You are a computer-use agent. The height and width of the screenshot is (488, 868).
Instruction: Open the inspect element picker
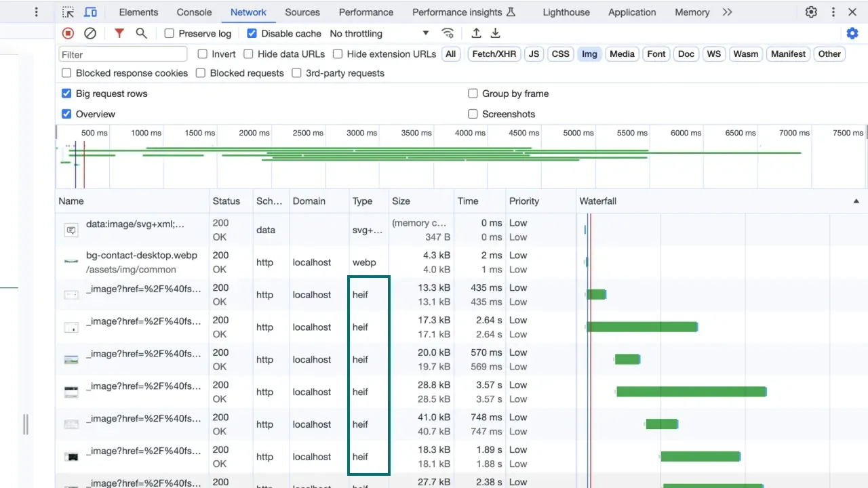click(x=68, y=12)
